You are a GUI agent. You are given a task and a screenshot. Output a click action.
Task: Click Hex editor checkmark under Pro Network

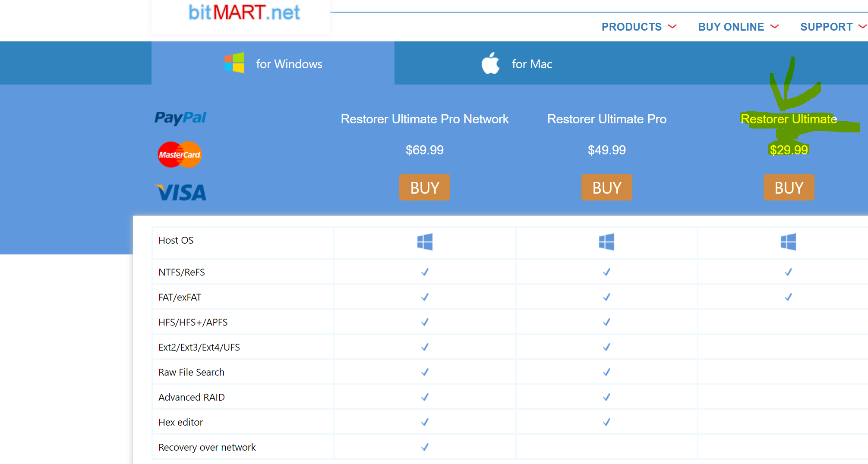425,422
